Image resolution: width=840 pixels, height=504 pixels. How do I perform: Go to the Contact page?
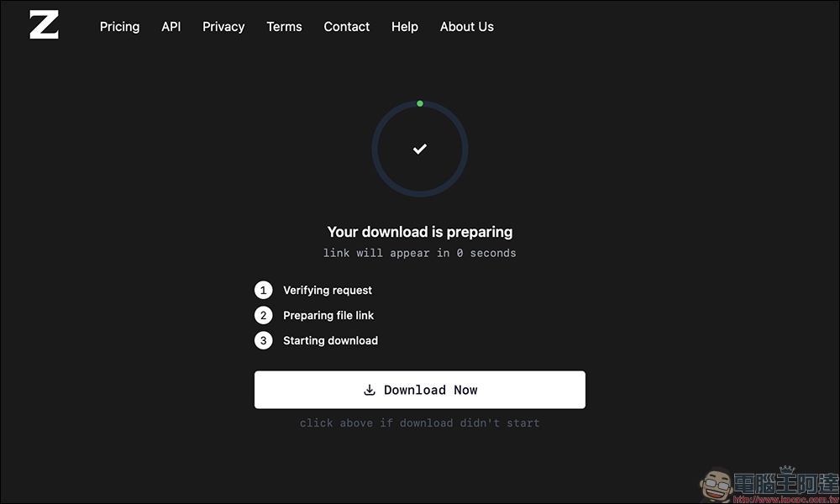(346, 26)
